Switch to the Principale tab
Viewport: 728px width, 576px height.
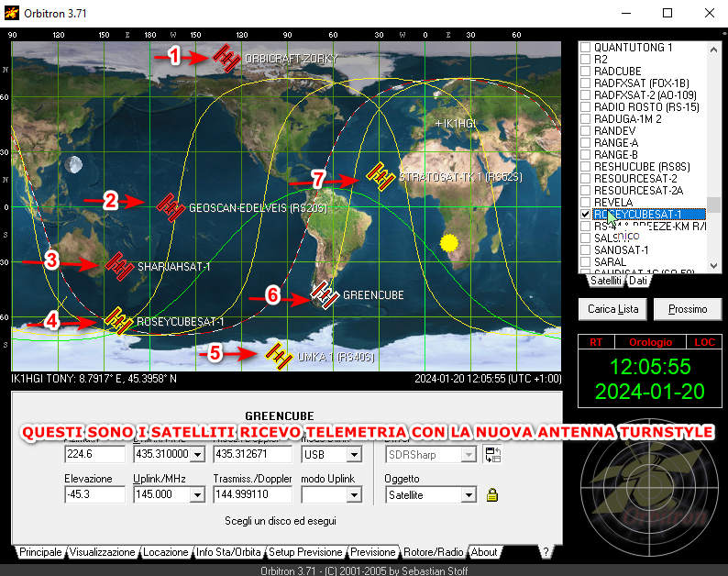click(x=40, y=552)
